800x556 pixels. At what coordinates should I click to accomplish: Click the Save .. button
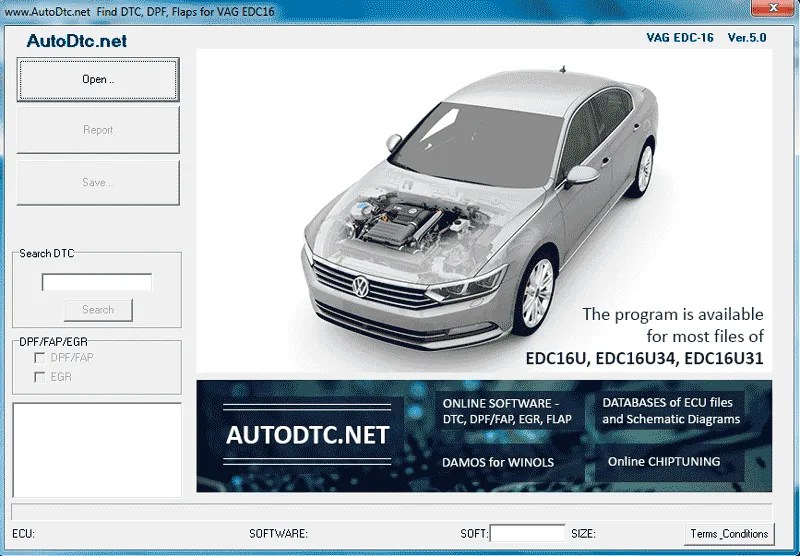98,183
